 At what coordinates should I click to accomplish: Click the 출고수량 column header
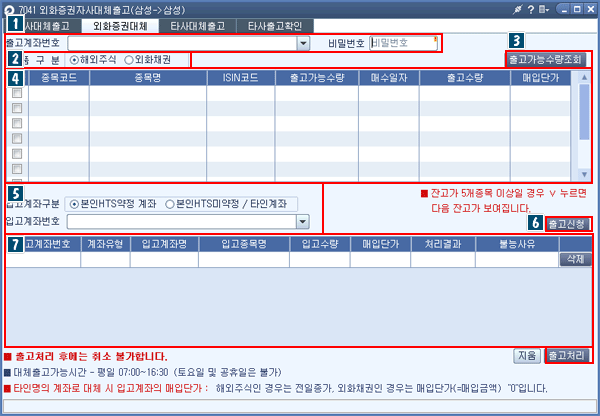pyautogui.click(x=465, y=78)
